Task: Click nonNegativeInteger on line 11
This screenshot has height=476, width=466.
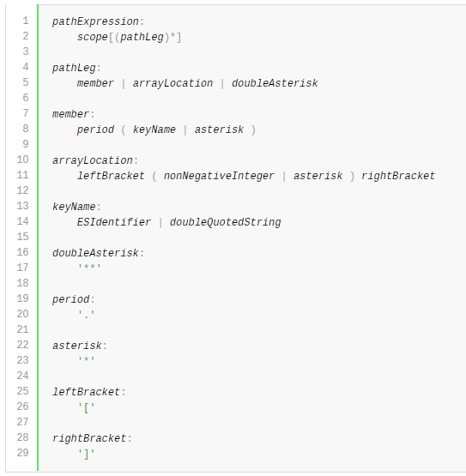Action: pyautogui.click(x=219, y=176)
